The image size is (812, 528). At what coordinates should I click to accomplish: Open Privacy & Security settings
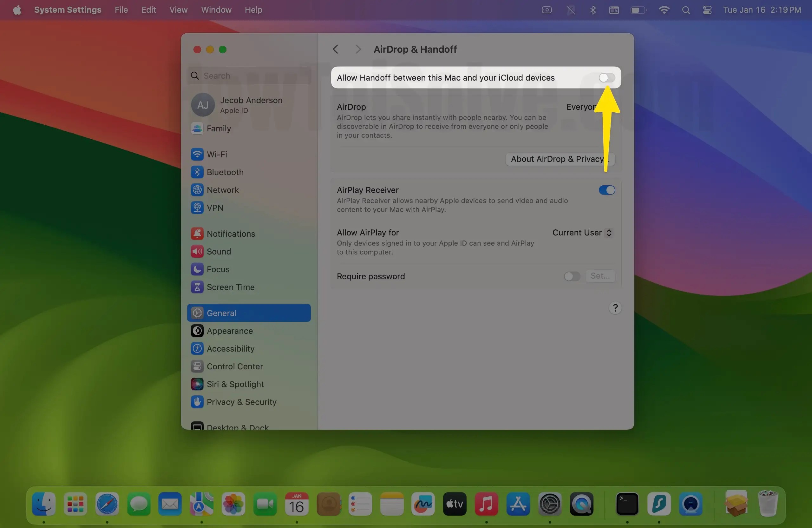click(x=242, y=402)
